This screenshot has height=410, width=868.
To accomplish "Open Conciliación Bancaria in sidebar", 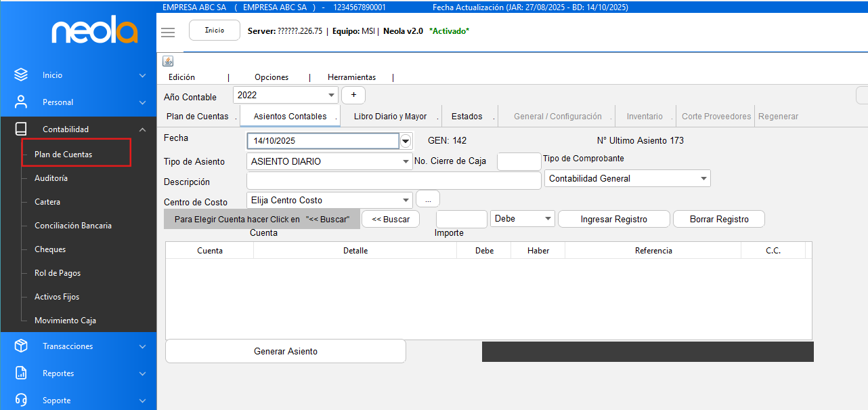I will 73,226.
